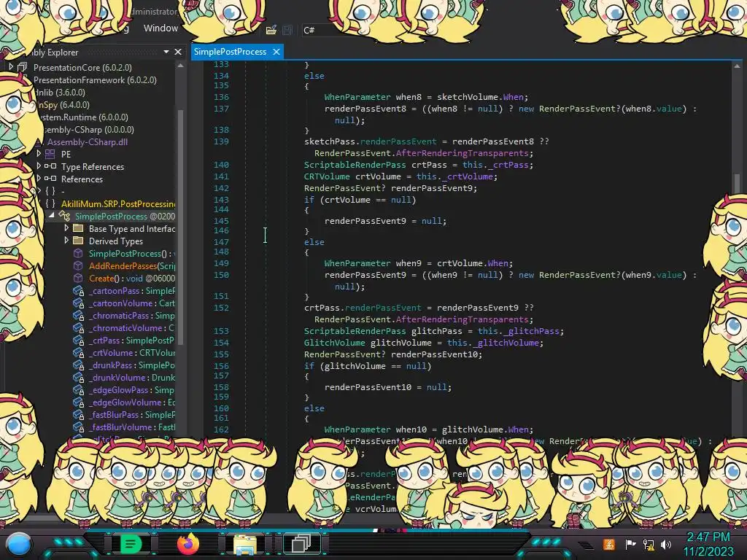The height and width of the screenshot is (560, 747).
Task: Select PresentationFramework (6.0.2.0) assembly
Action: click(x=95, y=80)
